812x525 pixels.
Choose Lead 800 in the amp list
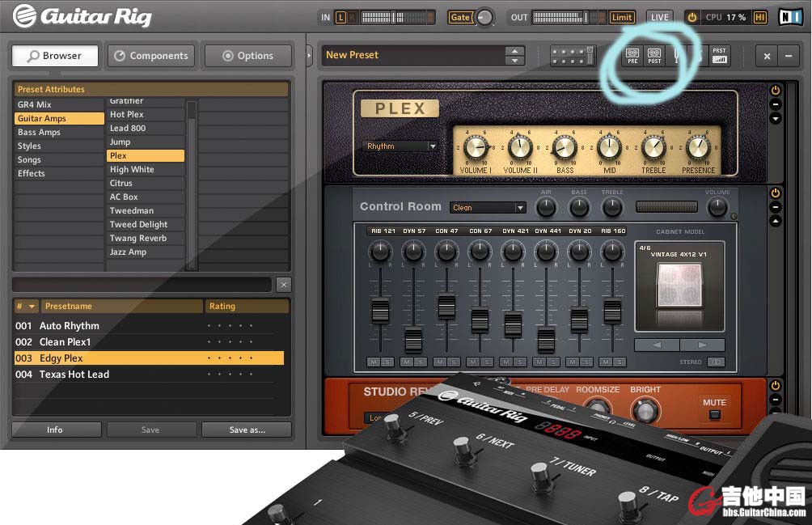146,128
